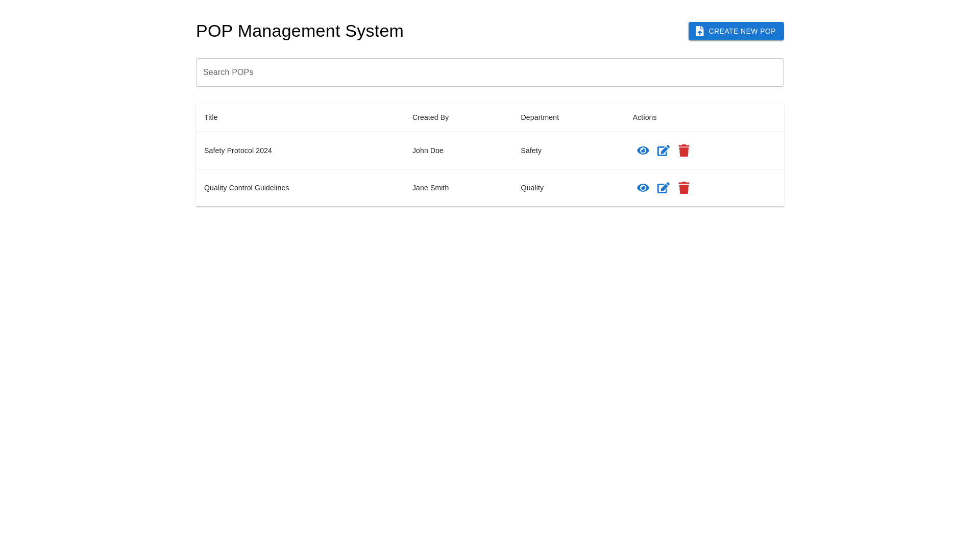Click John Doe in Created By column
The image size is (980, 551).
point(428,151)
